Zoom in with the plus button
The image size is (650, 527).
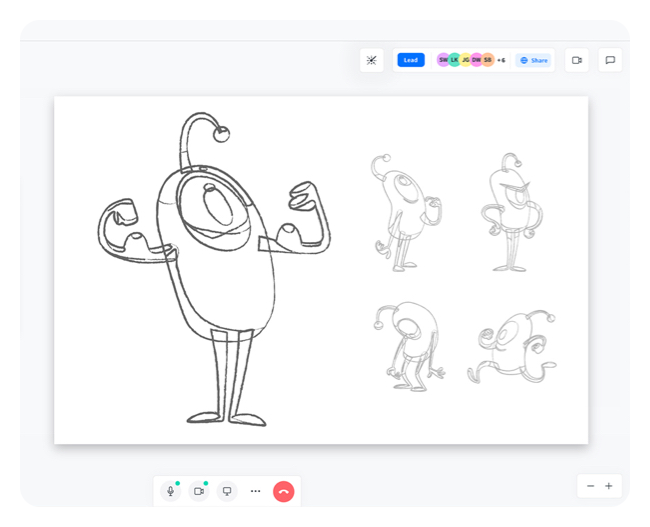coord(608,486)
